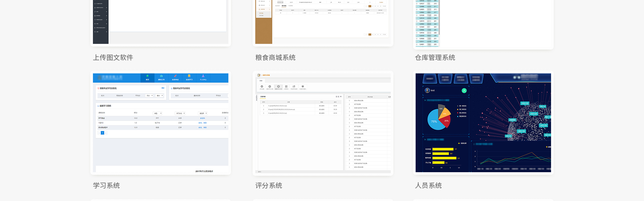The height and width of the screenshot is (201, 644).
Task: Click the yellow bar labeled 1.4
Action: (444, 158)
